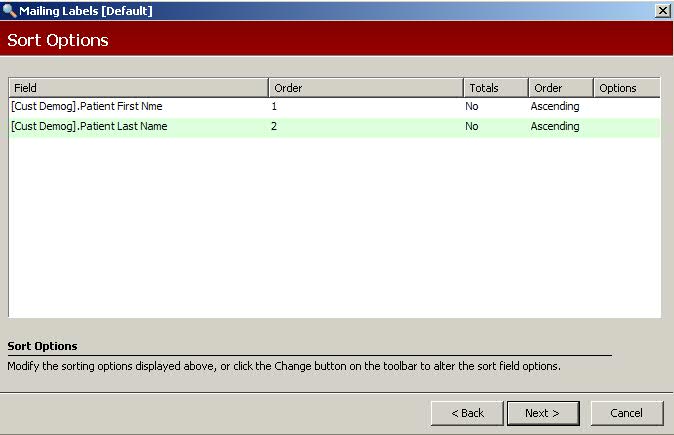Click 'Ascending' in Patient Last Name row
The width and height of the screenshot is (674, 435).
coord(555,126)
